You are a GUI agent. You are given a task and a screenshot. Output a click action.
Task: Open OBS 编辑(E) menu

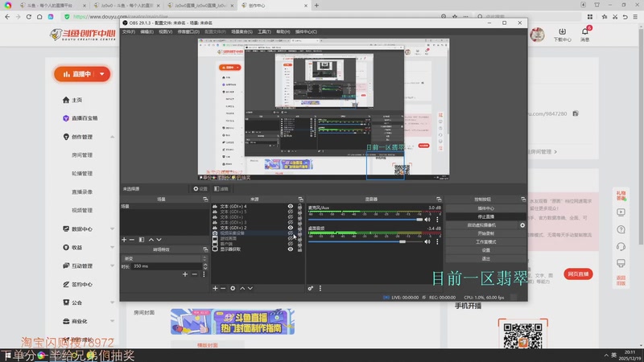[147, 31]
